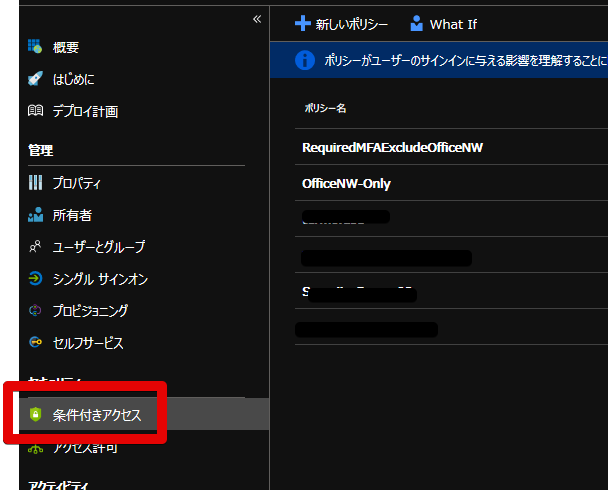This screenshot has width=608, height=490.
Task: Open 所有者 menu item
Action: click(72, 215)
